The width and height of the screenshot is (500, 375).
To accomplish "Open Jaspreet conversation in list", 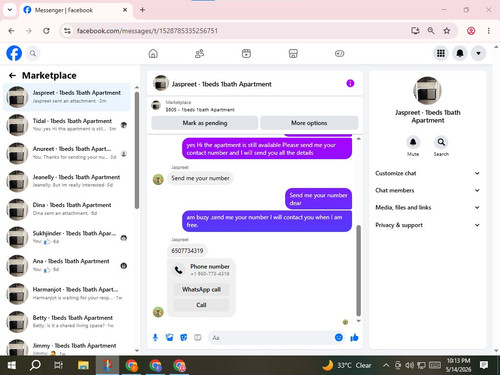I will (67, 97).
